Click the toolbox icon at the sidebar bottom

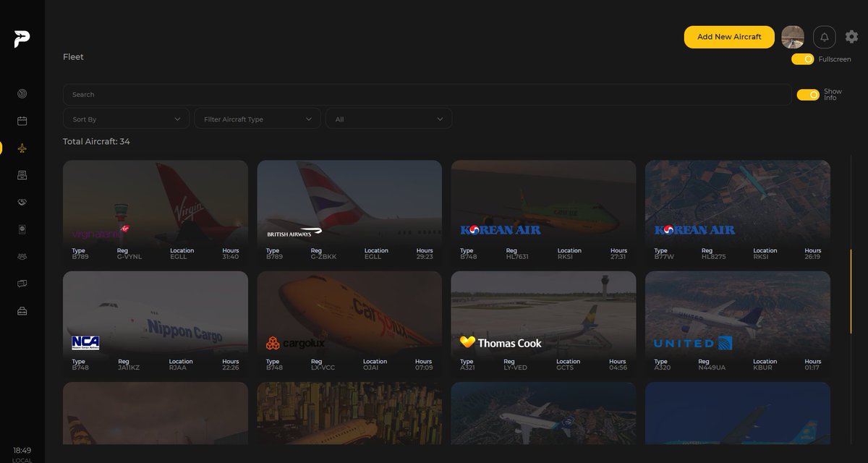click(22, 310)
